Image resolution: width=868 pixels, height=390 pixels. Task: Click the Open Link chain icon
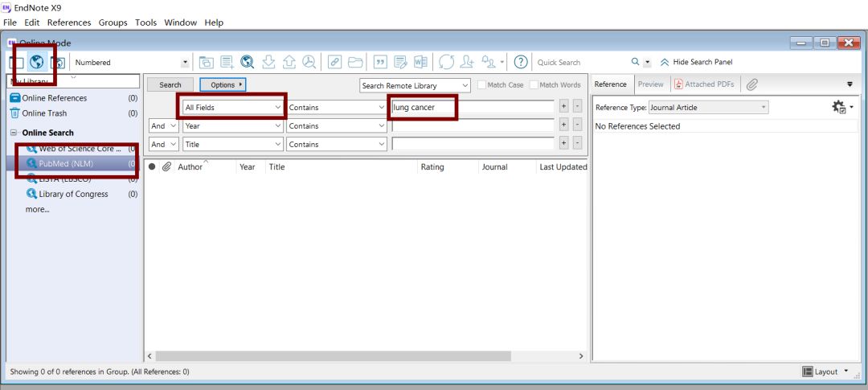pyautogui.click(x=334, y=62)
